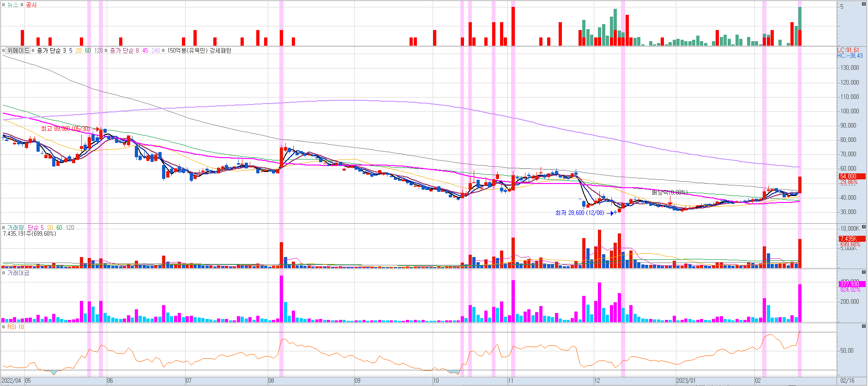Close the 뉴스/공시 indicator panel
The image size is (868, 386).
(864, 4)
